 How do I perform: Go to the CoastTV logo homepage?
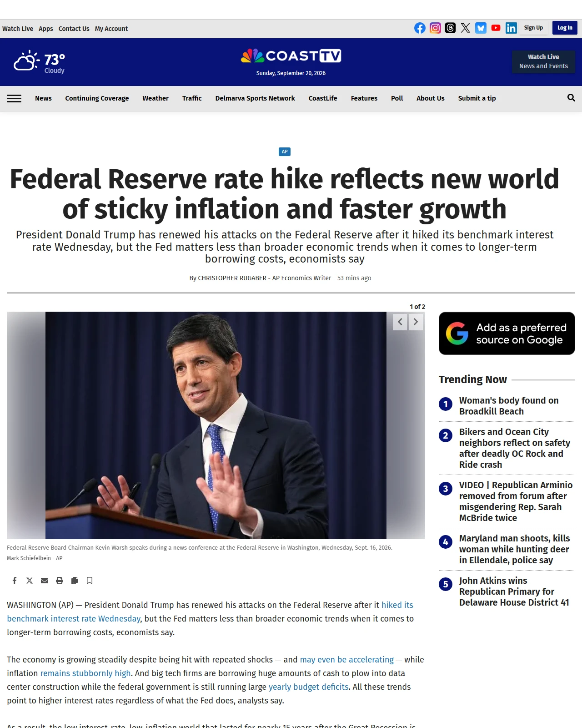click(x=291, y=56)
